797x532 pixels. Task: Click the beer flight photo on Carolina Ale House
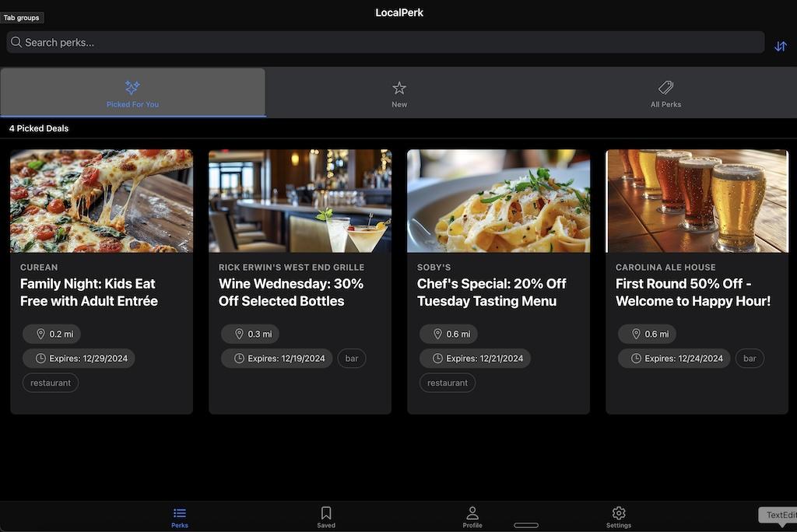(697, 201)
